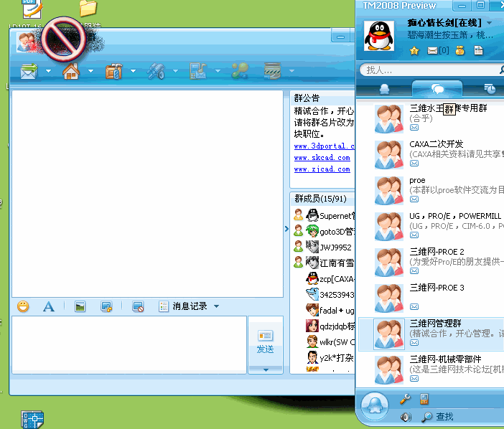
Task: Click the group shared files toolbox icon
Action: pyautogui.click(x=113, y=71)
